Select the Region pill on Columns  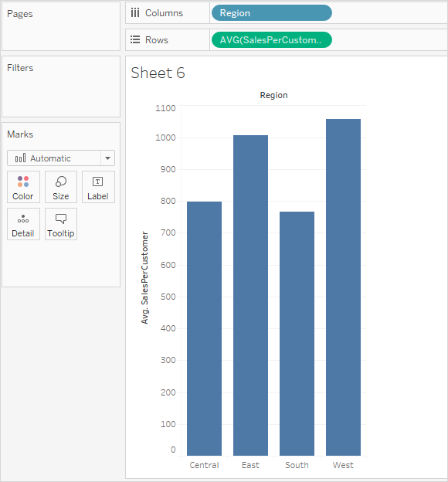[x=272, y=13]
